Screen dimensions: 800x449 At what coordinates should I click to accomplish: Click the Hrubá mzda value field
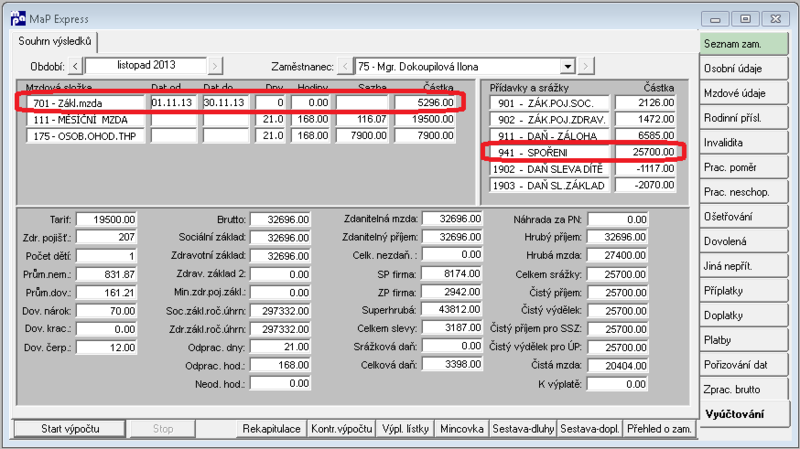point(618,256)
